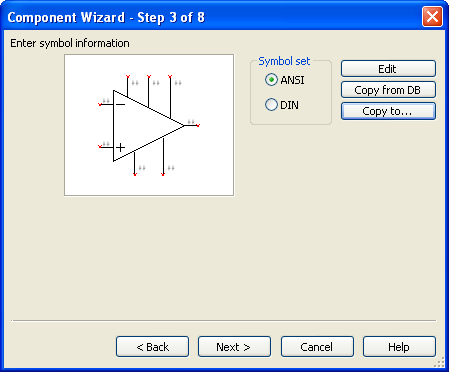The height and width of the screenshot is (372, 449).
Task: Switch symbol set to DIN
Action: [282, 105]
